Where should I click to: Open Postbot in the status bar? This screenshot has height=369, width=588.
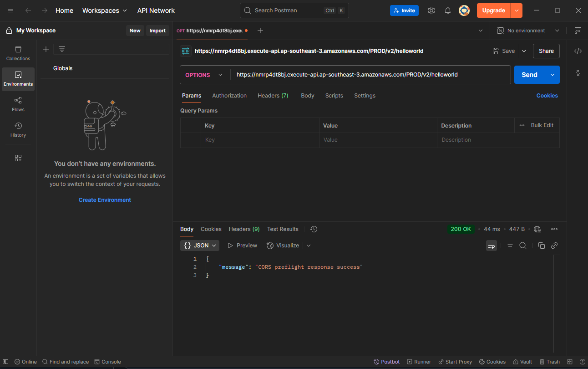(x=386, y=362)
